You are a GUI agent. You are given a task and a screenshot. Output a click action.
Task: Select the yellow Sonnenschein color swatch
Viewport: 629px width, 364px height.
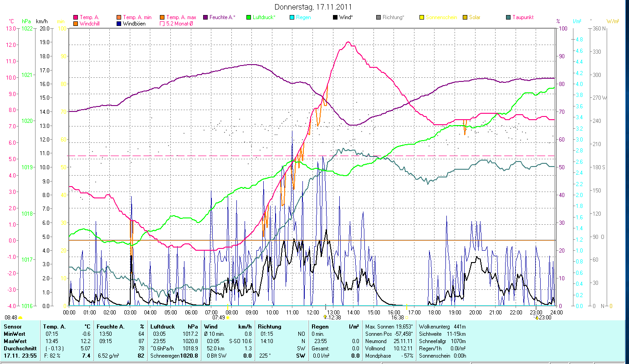pyautogui.click(x=422, y=17)
